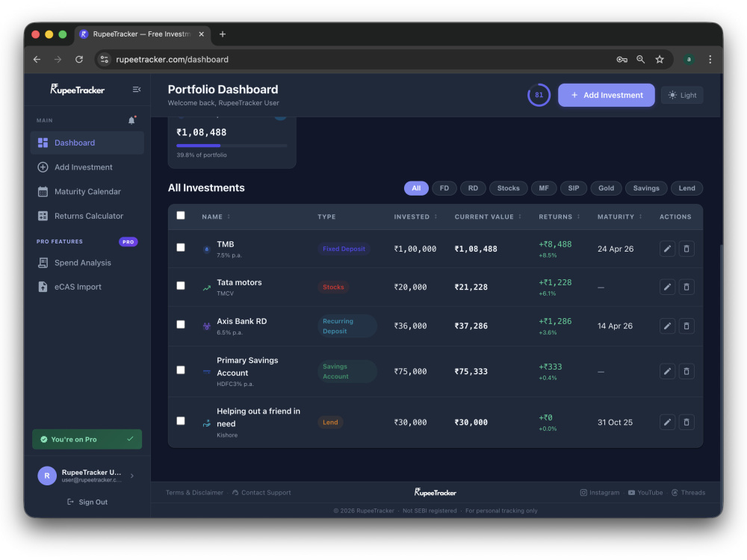The height and width of the screenshot is (560, 747).
Task: Open the browser profile avatar
Action: 689,60
